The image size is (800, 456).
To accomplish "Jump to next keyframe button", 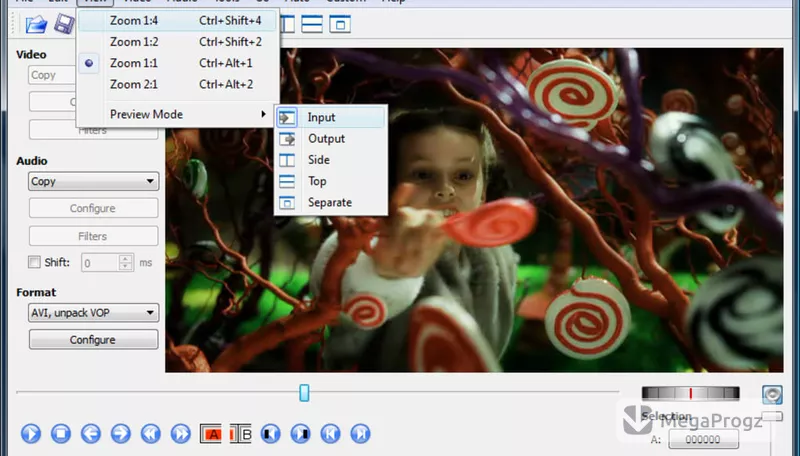I will (181, 434).
